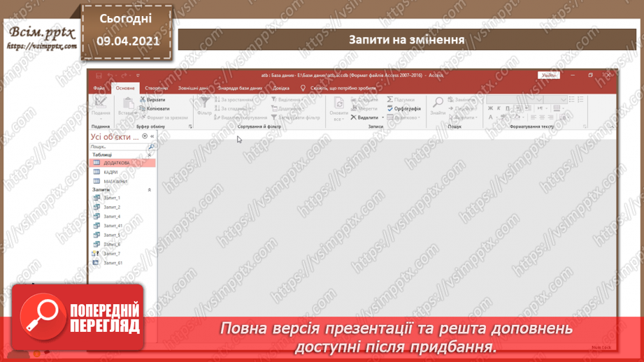Open the Знаряддя бази даних tab
644x362 pixels.
point(240,88)
